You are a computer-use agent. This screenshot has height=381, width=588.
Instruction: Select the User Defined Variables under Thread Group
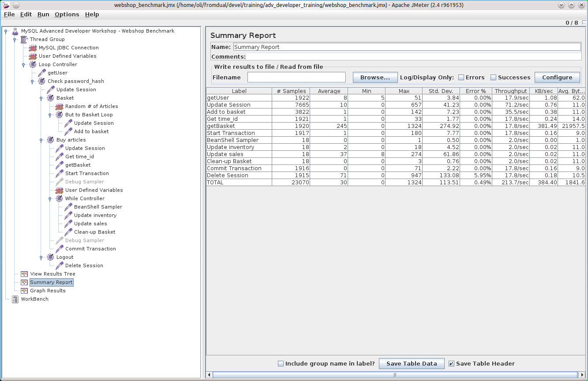(67, 56)
